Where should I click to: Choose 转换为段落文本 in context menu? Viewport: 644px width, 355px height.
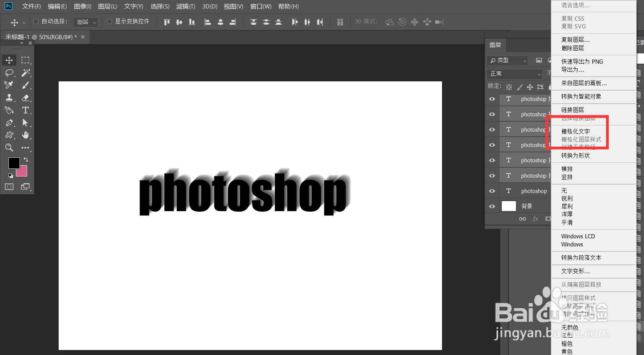click(x=581, y=258)
